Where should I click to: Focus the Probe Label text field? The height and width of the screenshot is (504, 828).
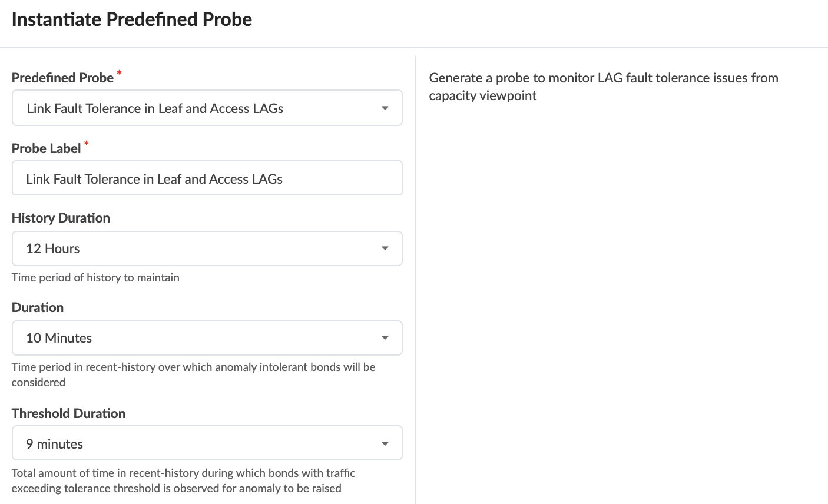(x=207, y=178)
